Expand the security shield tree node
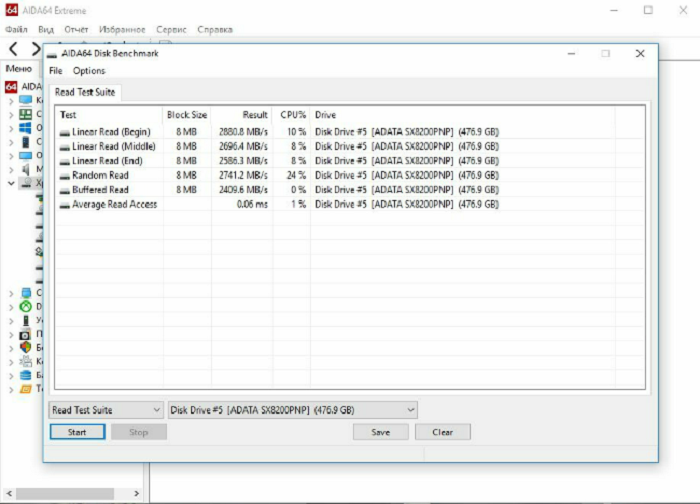 tap(11, 348)
